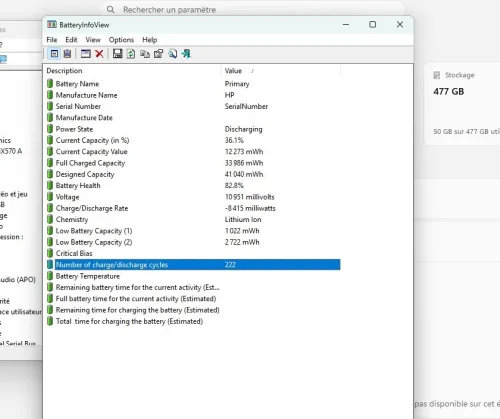Open the Edit menu
Screen dimensions: 500x419
(x=71, y=40)
